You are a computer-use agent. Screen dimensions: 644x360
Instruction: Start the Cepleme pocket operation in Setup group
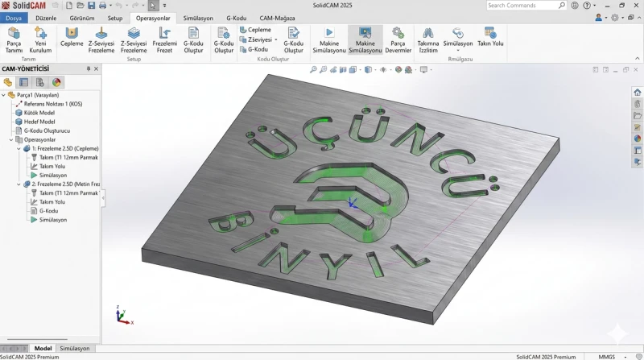coord(72,37)
